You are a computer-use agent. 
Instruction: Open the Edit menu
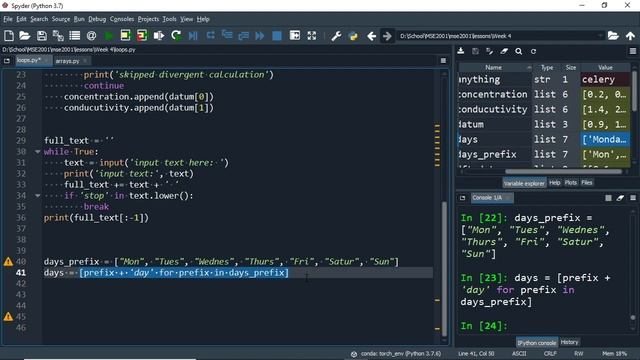pyautogui.click(x=21, y=19)
